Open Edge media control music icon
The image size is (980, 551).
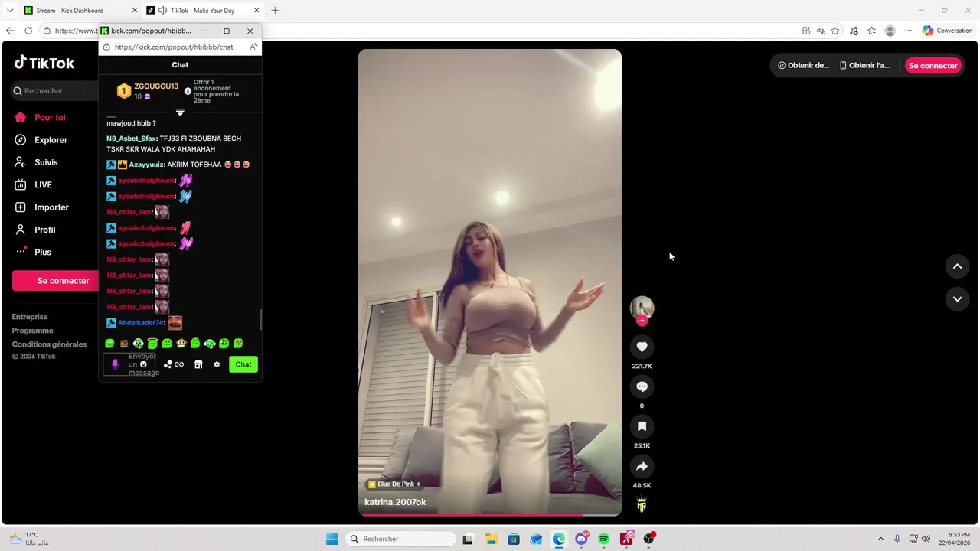point(854,31)
